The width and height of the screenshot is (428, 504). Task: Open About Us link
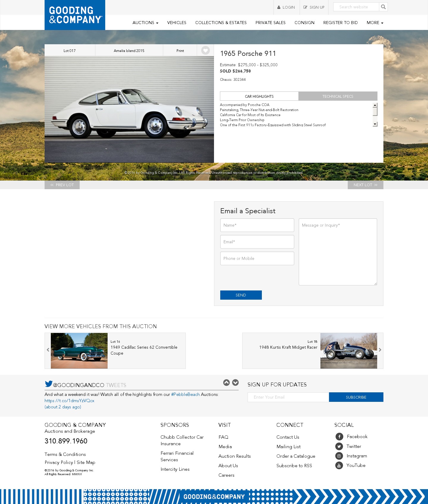click(228, 466)
